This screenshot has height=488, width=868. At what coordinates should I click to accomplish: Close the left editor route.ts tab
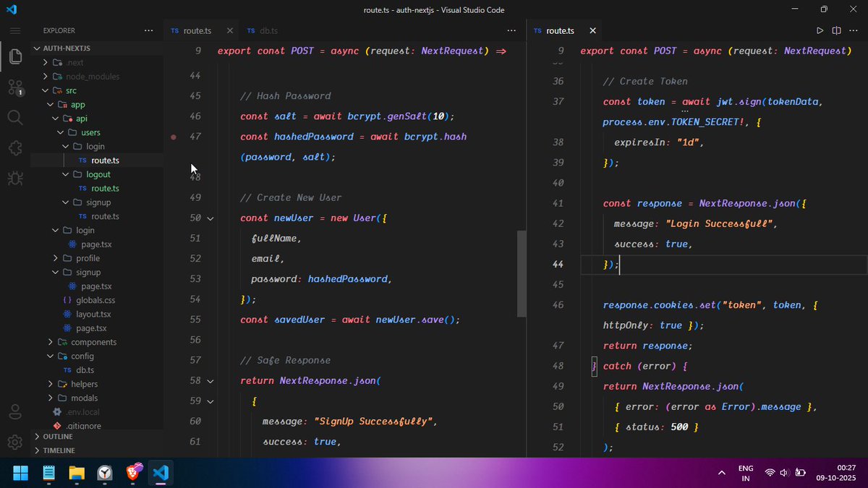pos(230,31)
